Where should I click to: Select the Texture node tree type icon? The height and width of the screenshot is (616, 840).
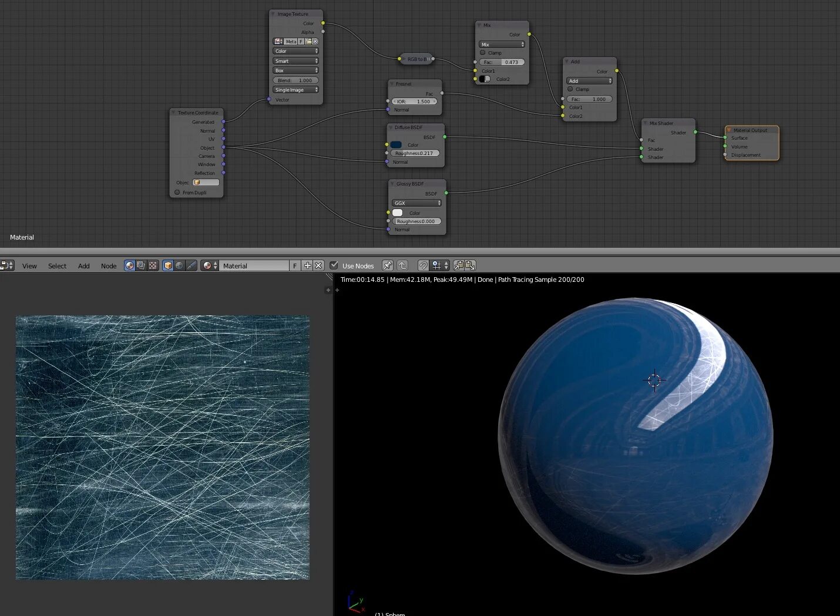(153, 265)
